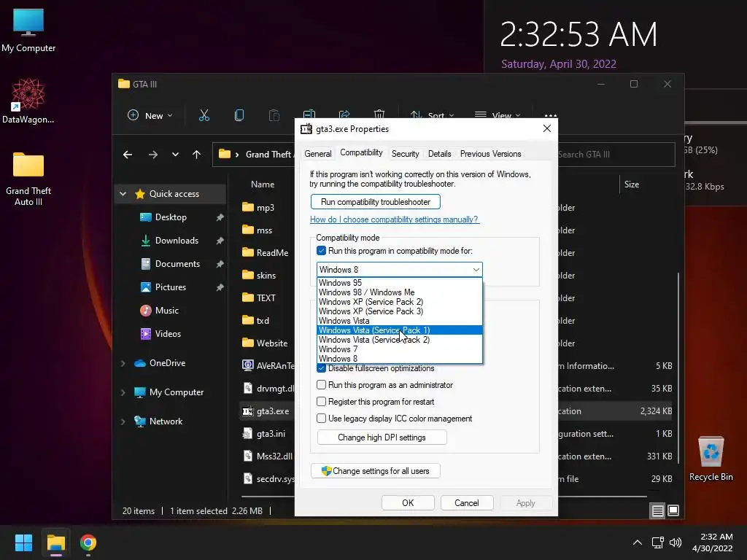Switch to the Details tab
747x560 pixels.
(x=439, y=154)
